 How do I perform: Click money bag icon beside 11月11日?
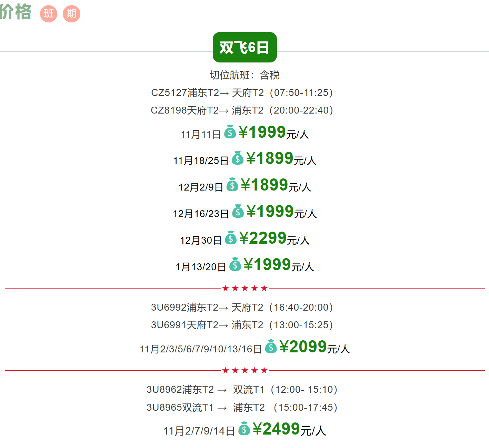coord(230,132)
